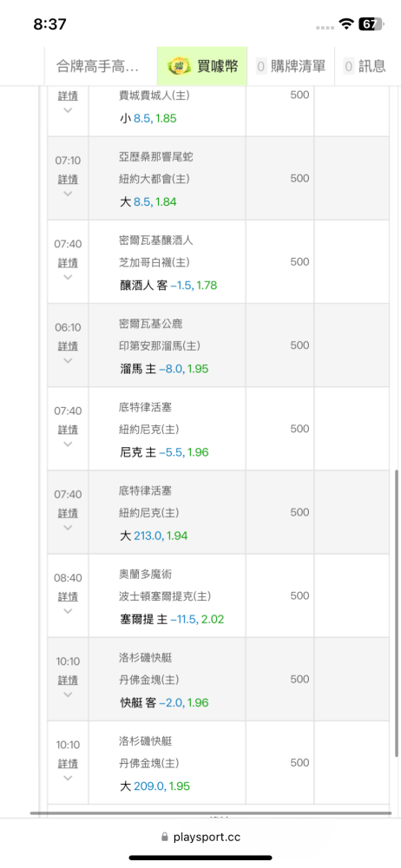Tap the Wi-Fi status icon
Viewport: 401px width, 868px height.
click(x=346, y=23)
